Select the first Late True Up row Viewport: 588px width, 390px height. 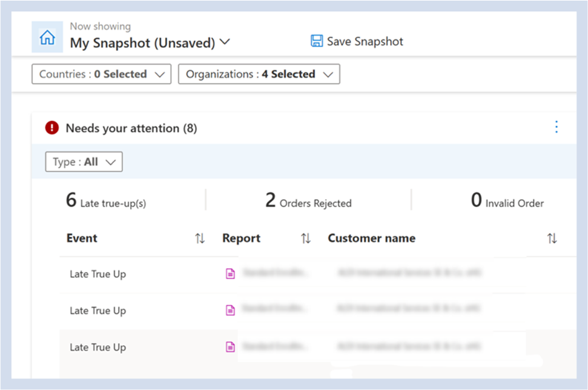pos(97,274)
